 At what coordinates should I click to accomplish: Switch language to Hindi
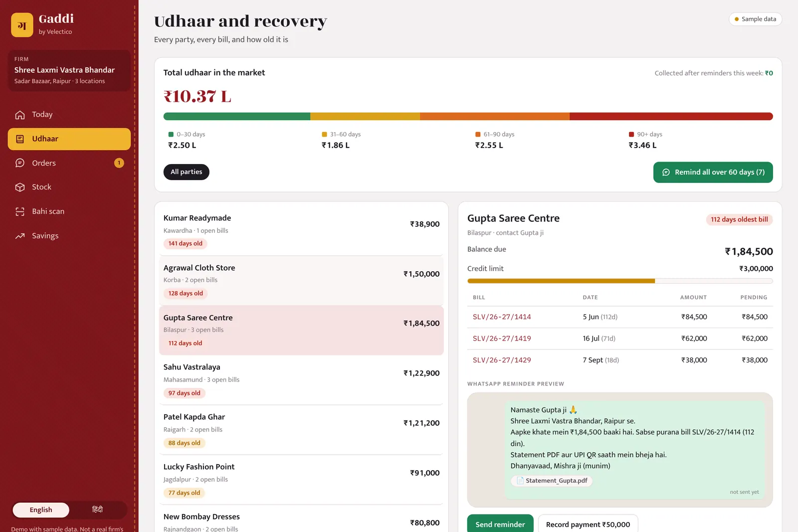[97, 510]
